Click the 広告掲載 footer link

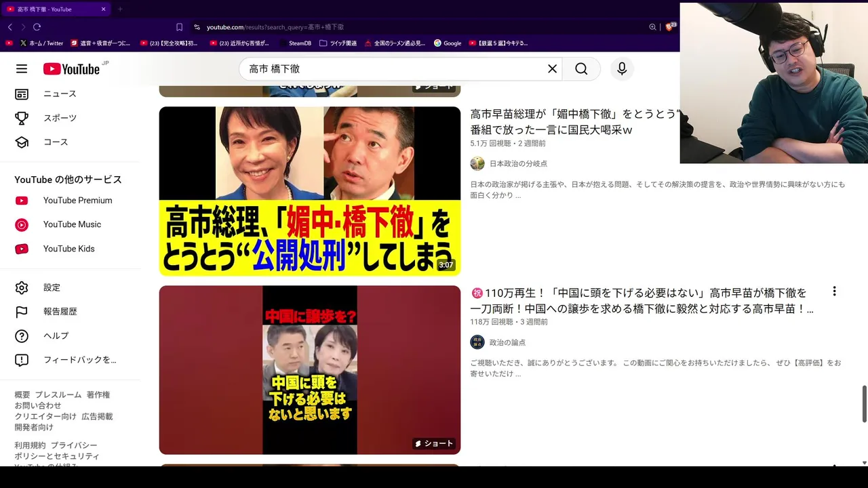click(97, 416)
